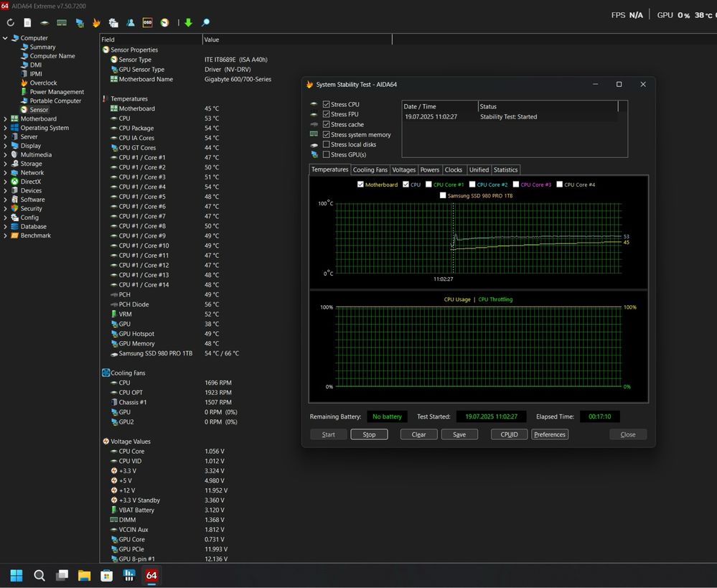717x588 pixels.
Task: Open Preferences in the stability test window
Action: click(x=550, y=434)
